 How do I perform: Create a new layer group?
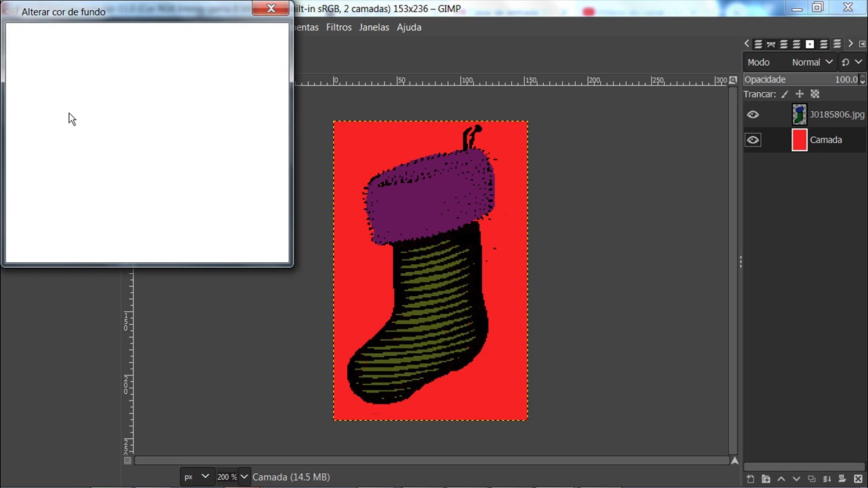[x=766, y=479]
